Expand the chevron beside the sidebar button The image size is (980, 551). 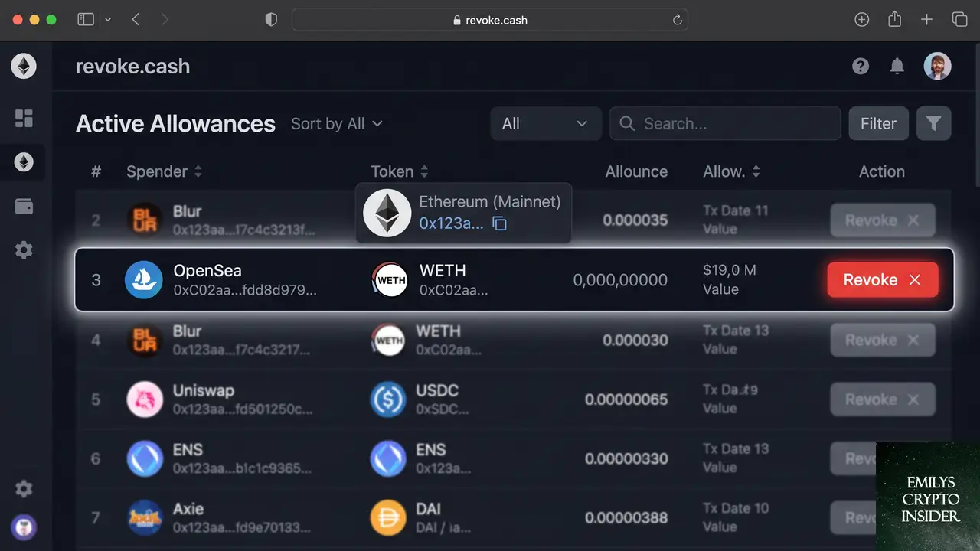[108, 20]
